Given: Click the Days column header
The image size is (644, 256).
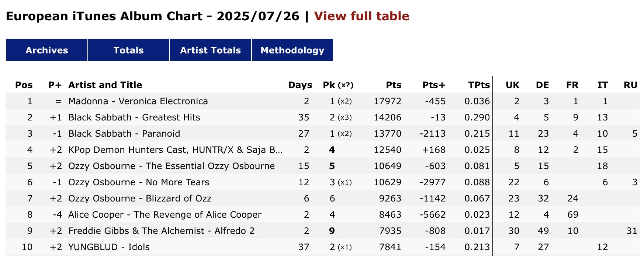Looking at the screenshot, I should [x=300, y=85].
